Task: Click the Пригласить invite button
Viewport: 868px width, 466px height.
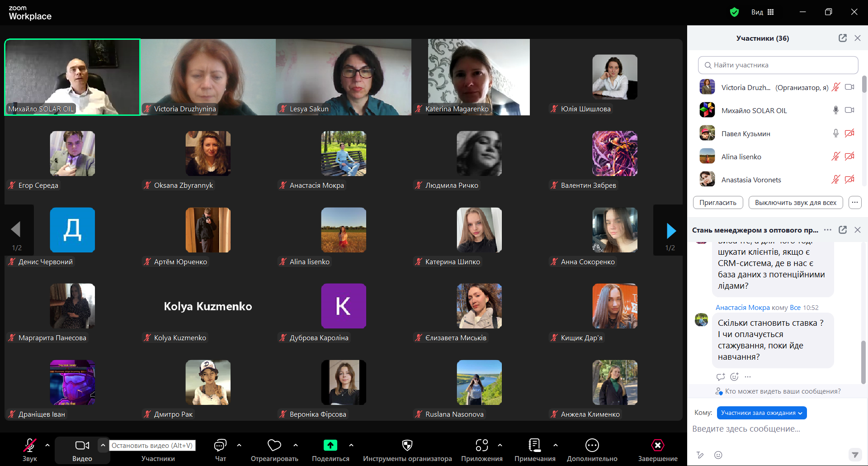Action: (718, 203)
